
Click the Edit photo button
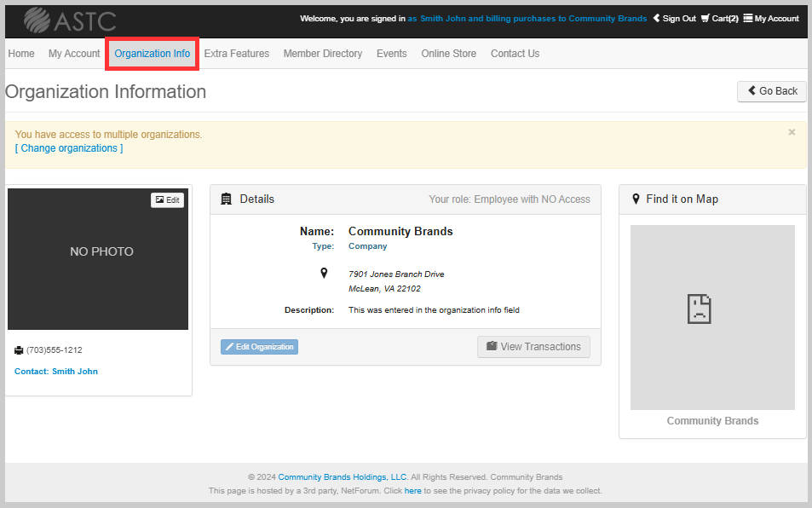click(x=167, y=200)
